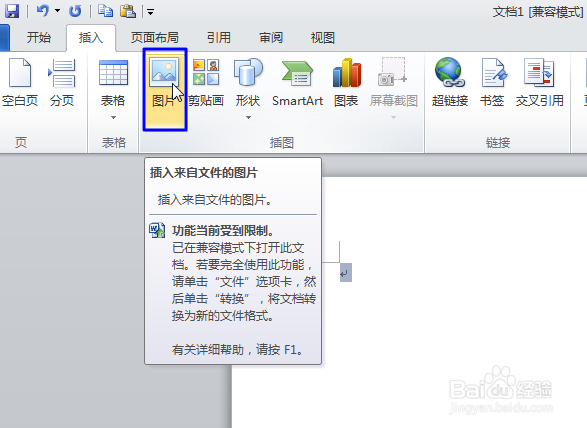Open the 页面布局 tab

tap(155, 37)
